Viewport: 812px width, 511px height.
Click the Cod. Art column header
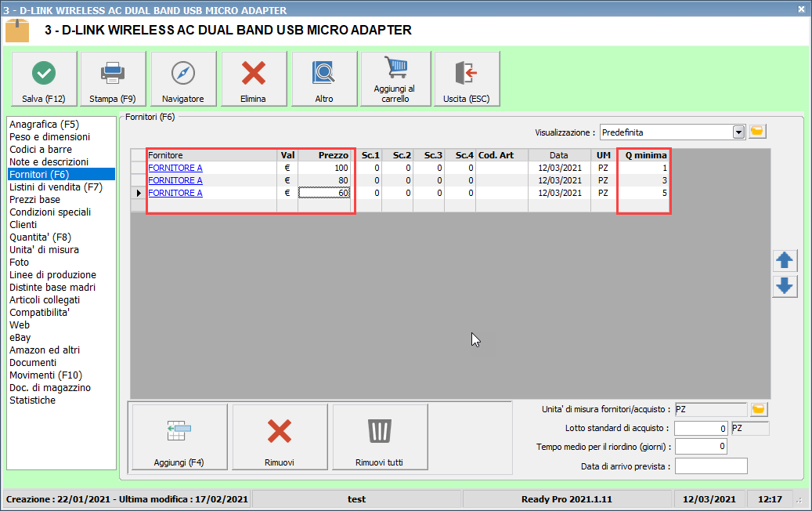pos(502,155)
